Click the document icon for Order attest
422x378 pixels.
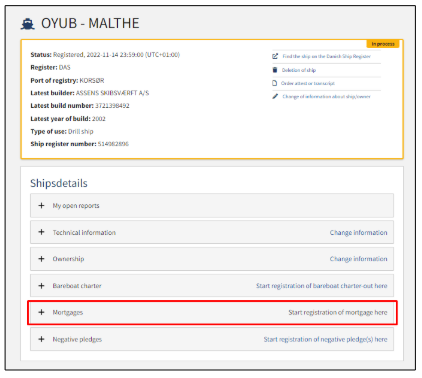(275, 83)
